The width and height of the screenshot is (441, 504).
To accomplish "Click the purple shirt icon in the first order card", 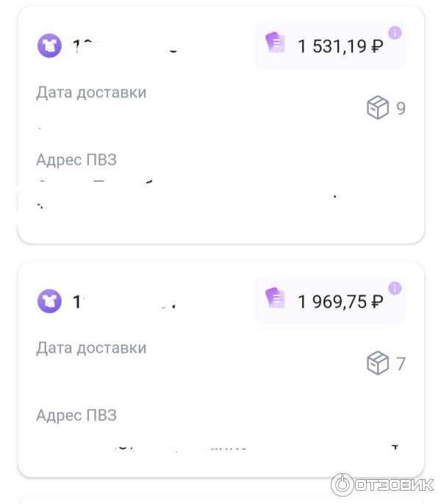I will pos(50,46).
